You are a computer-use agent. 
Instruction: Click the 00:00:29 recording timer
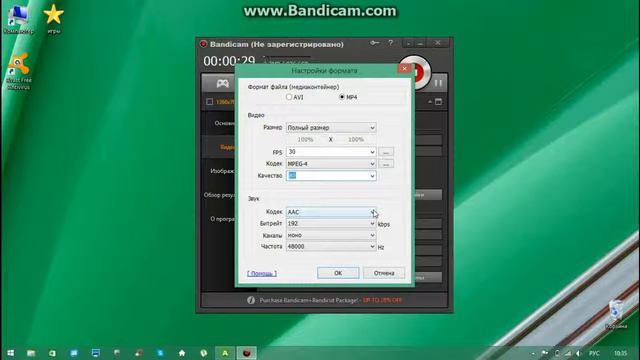(229, 61)
